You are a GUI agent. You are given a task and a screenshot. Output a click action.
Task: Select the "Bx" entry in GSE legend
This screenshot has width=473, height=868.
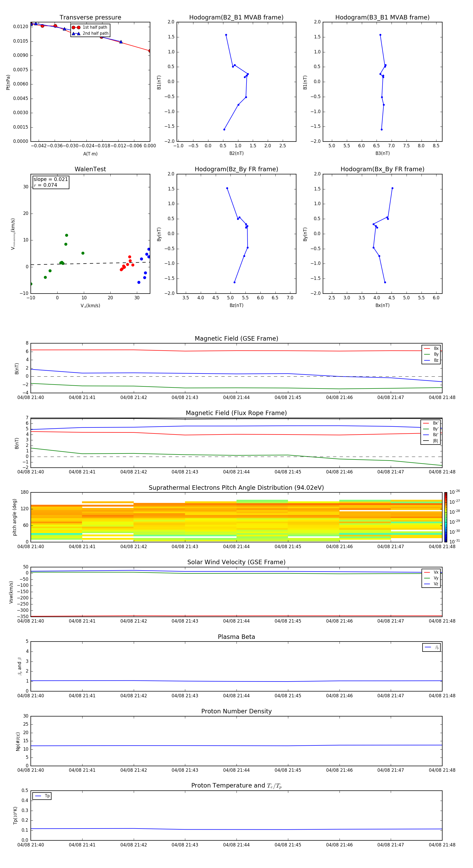pyautogui.click(x=431, y=349)
